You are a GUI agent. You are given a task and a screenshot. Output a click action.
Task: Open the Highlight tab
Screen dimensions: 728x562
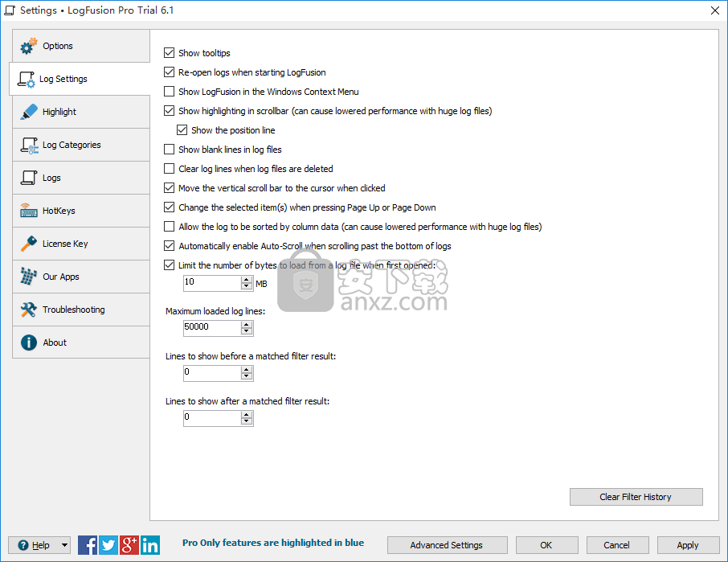point(81,112)
